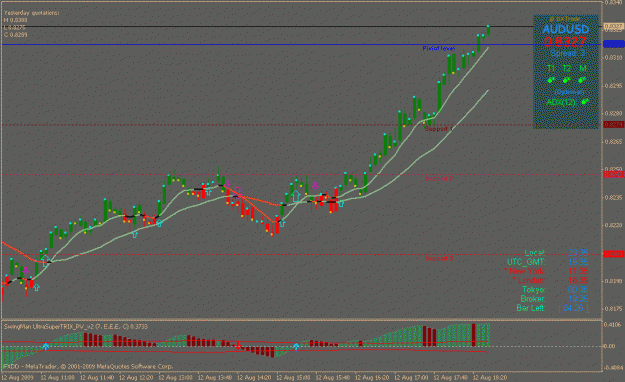The width and height of the screenshot is (625, 382).
Task: Click the 16:35 London time value
Action: tap(578, 280)
